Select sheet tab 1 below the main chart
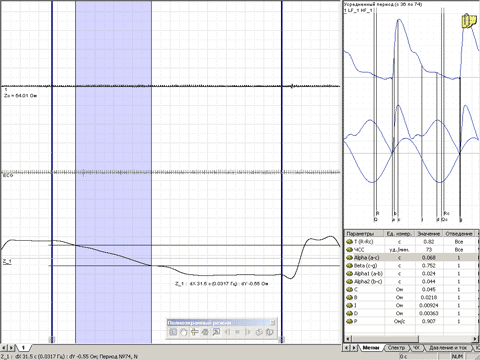480x360 pixels. [23, 348]
